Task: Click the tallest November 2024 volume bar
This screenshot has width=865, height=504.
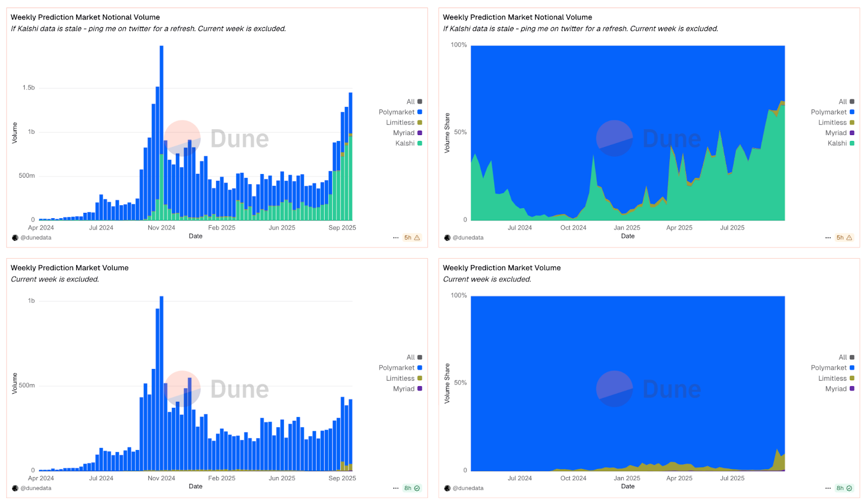Action: [x=161, y=130]
